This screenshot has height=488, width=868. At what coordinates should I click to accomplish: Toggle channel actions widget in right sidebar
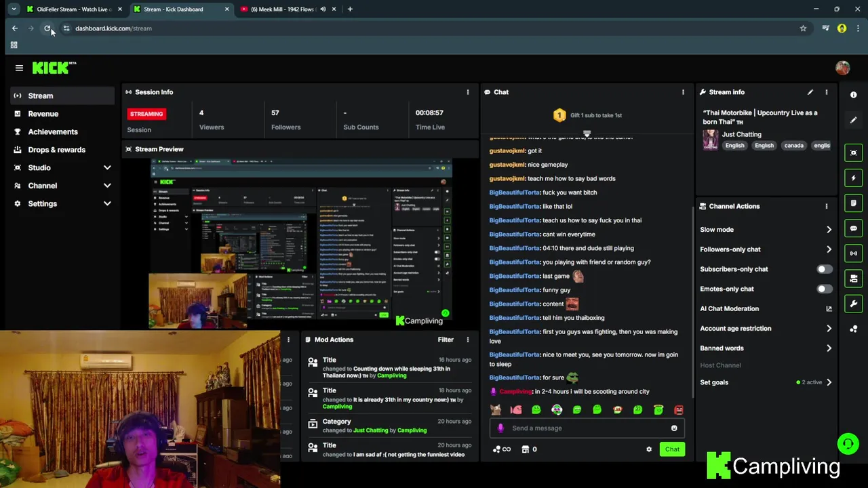pos(854,279)
